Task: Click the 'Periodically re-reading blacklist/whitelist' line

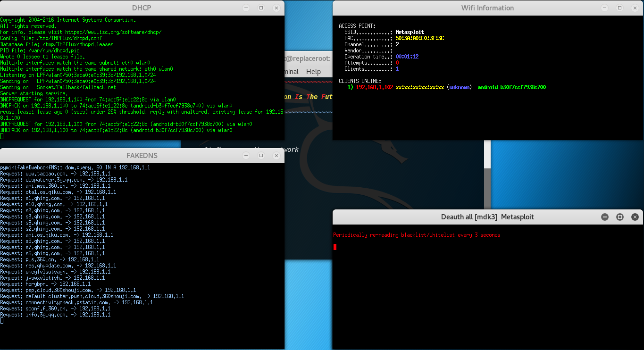Action: (417, 235)
